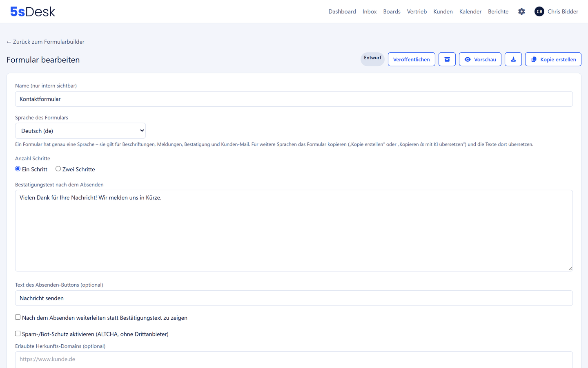This screenshot has width=588, height=368.
Task: Open the Kunden navigation item
Action: 443,11
